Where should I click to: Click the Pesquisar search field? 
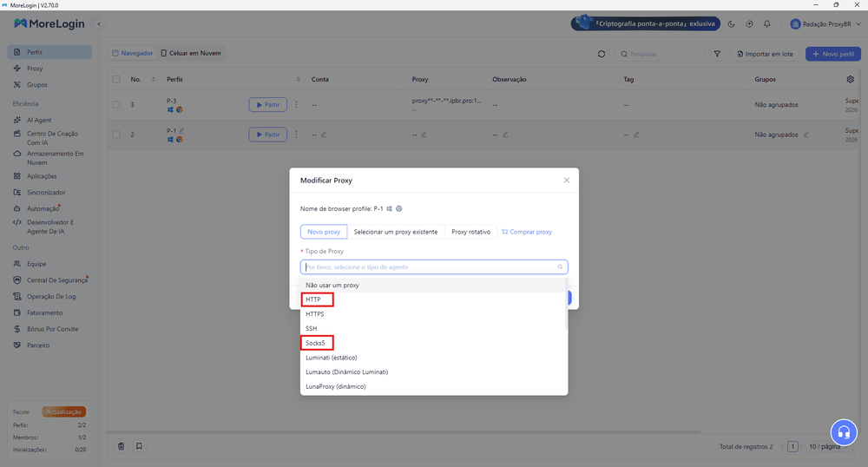pos(659,54)
